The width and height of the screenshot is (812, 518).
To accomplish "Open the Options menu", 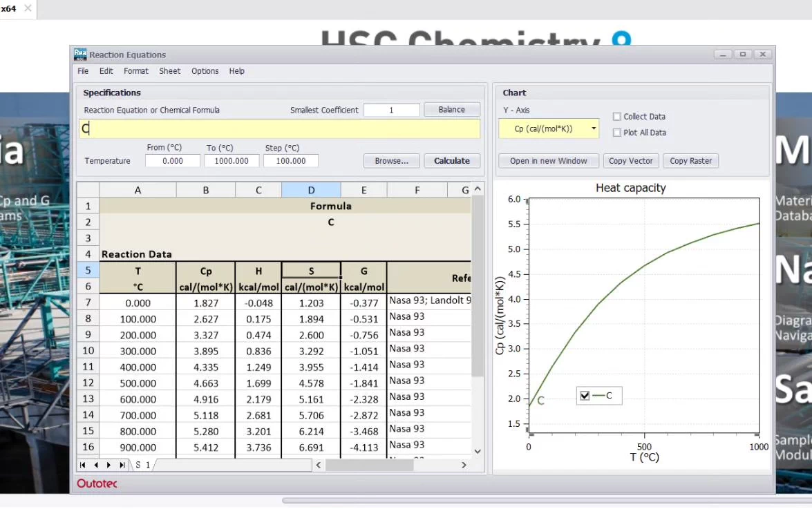I will coord(205,70).
